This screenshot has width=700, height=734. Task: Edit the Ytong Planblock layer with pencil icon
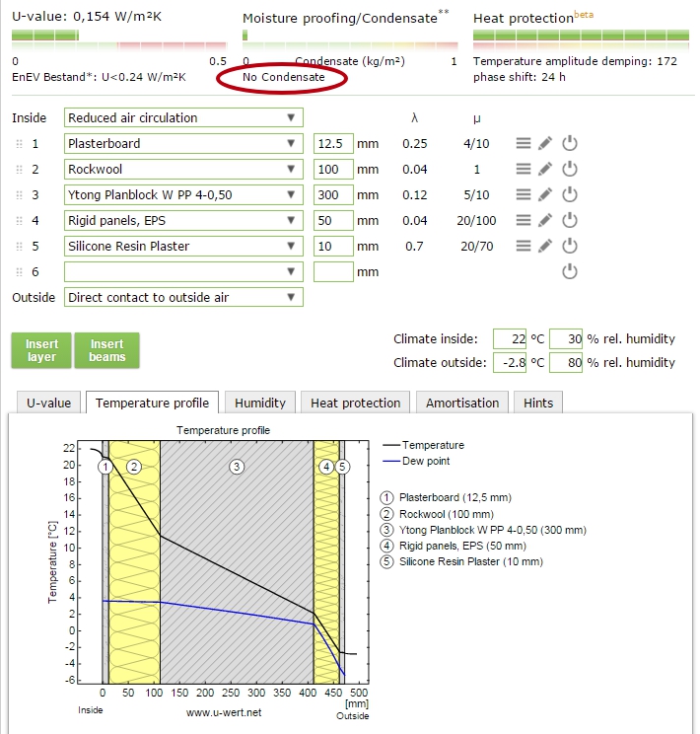click(x=545, y=194)
